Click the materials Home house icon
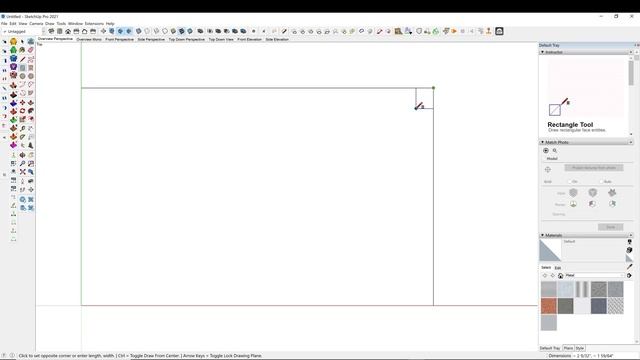Viewport: 640px width, 360px height. [x=560, y=276]
